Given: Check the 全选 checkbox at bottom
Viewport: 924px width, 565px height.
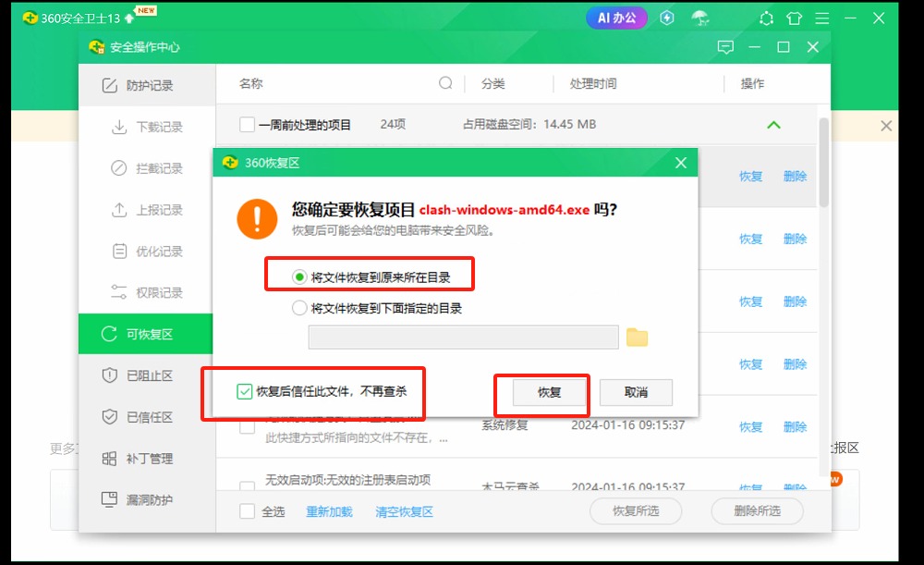Looking at the screenshot, I should [247, 511].
